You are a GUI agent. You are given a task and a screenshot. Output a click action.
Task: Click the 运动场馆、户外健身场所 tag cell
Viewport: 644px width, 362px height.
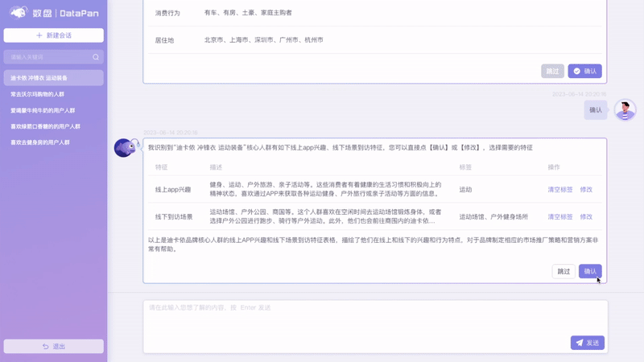[x=493, y=216]
